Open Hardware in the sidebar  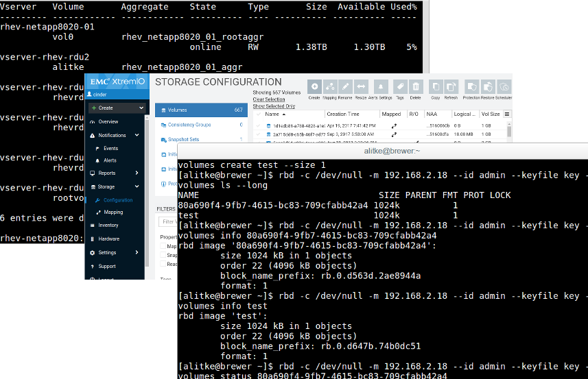(x=109, y=239)
